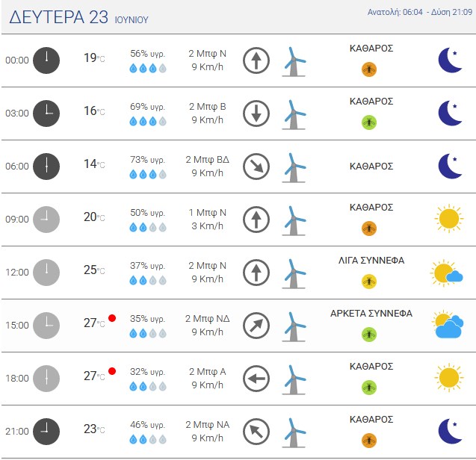Click the humidity droplets at 06:00

coord(148,174)
